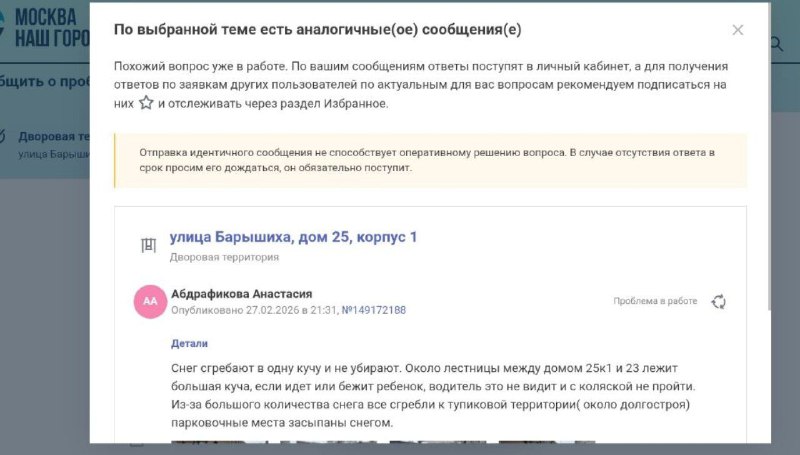Close the similar messages dialog
800x455 pixels.
738,30
